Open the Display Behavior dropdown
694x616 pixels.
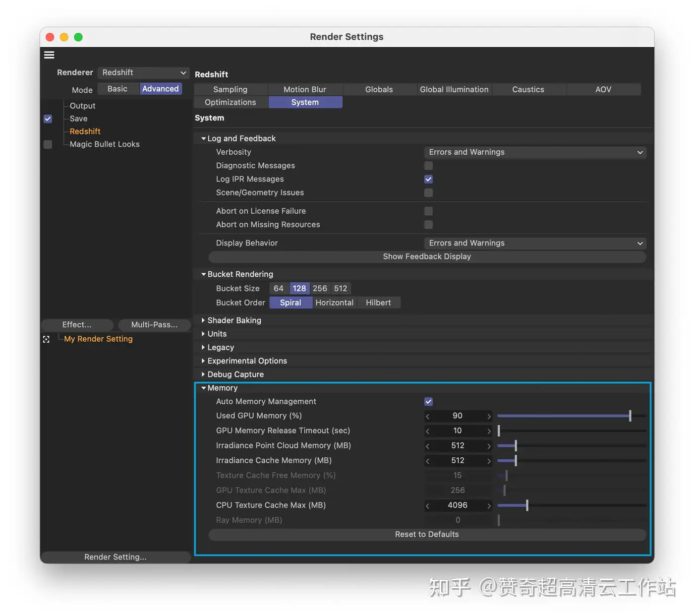(x=535, y=243)
